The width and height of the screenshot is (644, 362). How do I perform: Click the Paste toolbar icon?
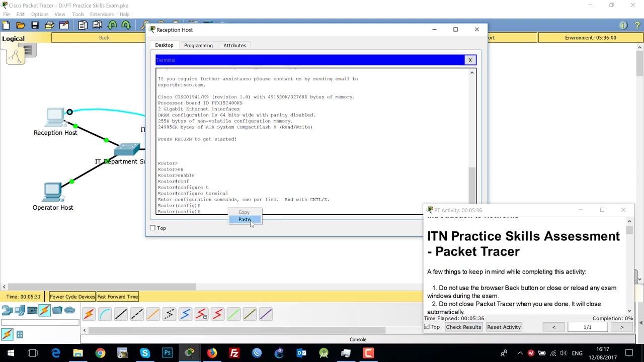98,25
